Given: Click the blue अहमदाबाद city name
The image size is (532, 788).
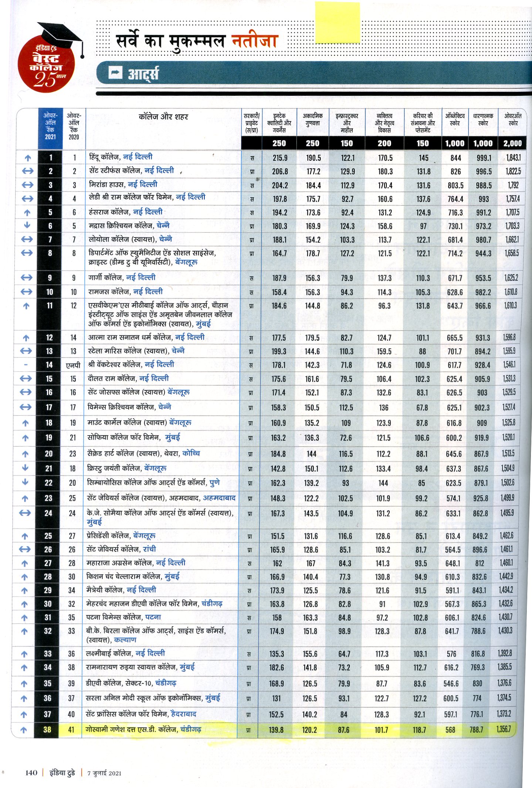Looking at the screenshot, I should [x=219, y=498].
